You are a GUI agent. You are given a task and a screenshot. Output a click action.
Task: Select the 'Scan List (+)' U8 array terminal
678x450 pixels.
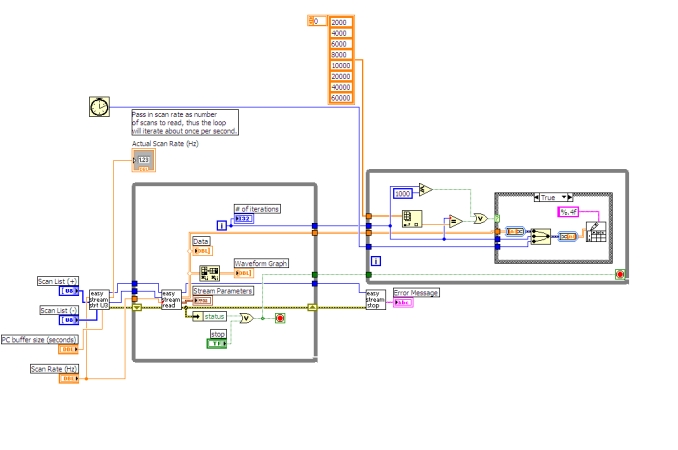coord(69,291)
